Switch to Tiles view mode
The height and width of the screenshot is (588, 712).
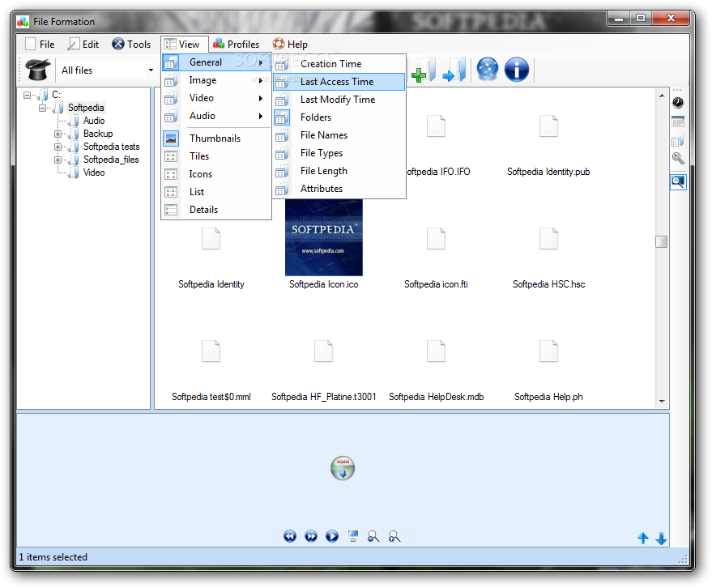[x=216, y=156]
